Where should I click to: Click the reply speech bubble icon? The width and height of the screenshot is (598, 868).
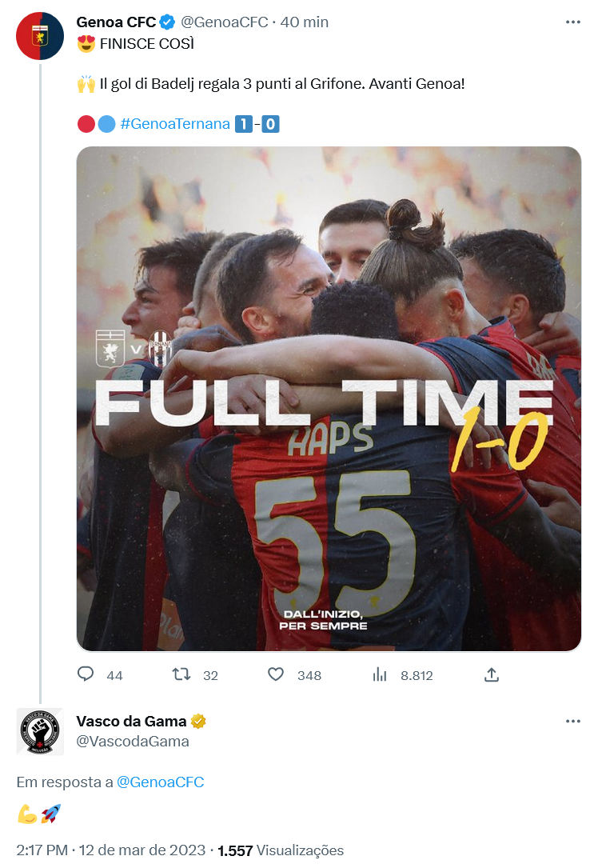click(x=86, y=674)
